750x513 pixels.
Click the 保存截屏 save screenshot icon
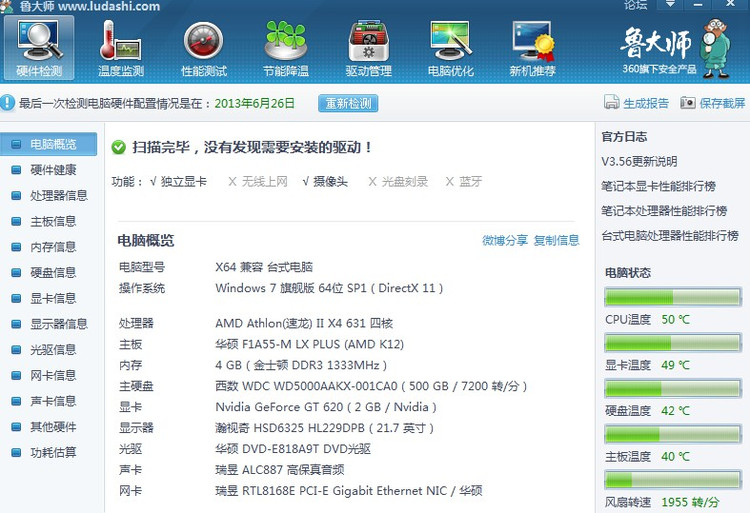coord(688,103)
